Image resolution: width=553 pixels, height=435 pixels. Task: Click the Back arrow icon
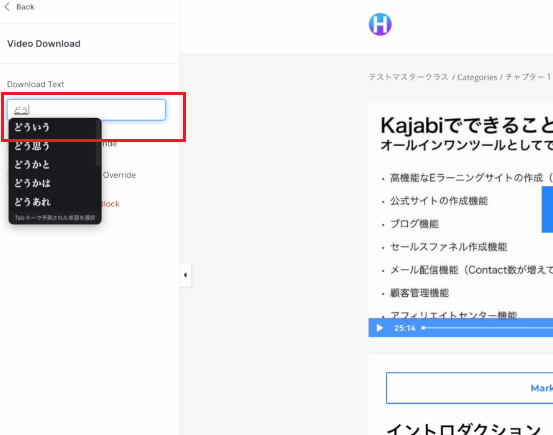(7, 7)
